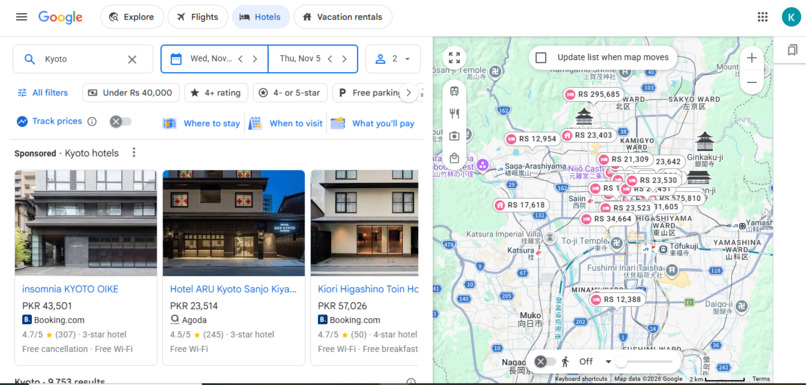Click the Thu, Nov 5 check-out field
Screen dimensions: 806x385
tap(313, 59)
